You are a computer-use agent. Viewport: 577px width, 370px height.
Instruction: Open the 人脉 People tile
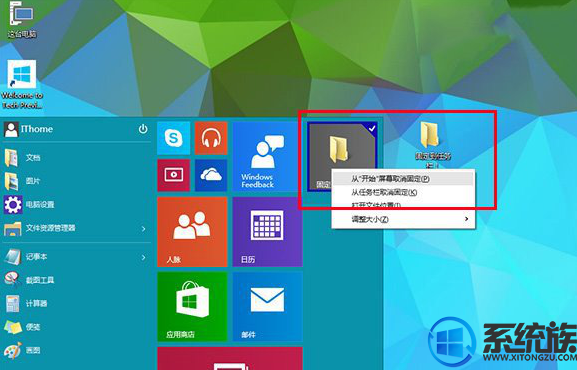192,232
